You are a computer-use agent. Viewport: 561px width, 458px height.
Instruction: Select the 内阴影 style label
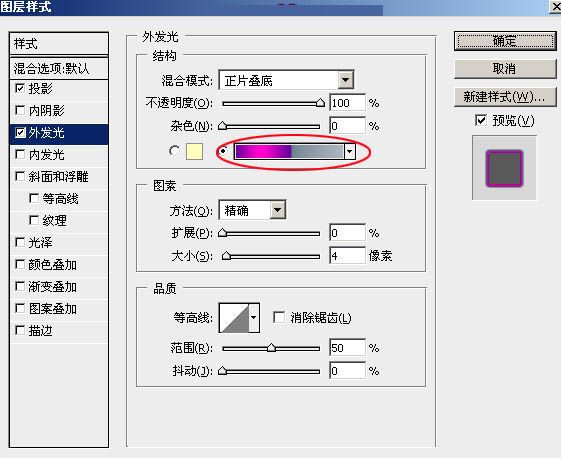47,110
